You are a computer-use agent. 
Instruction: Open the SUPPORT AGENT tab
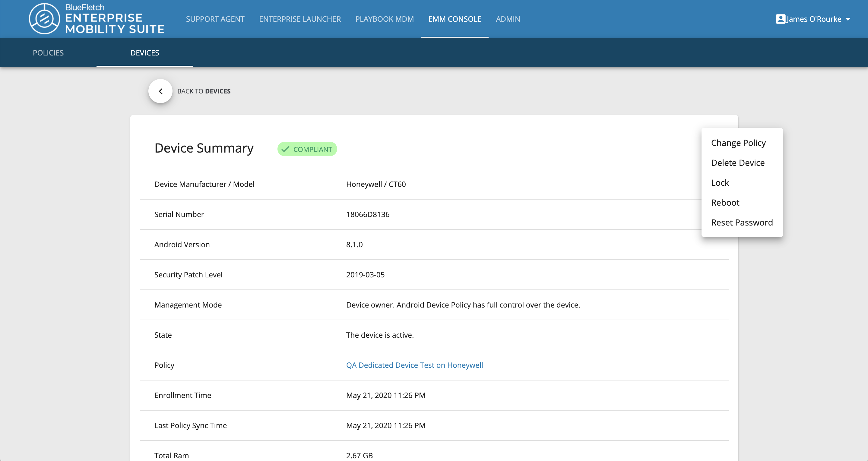click(215, 19)
